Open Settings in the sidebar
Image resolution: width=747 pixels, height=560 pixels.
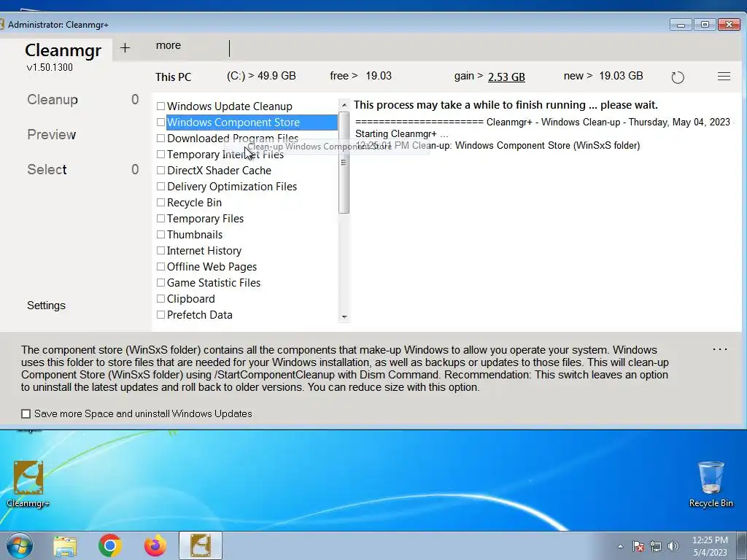coord(46,306)
